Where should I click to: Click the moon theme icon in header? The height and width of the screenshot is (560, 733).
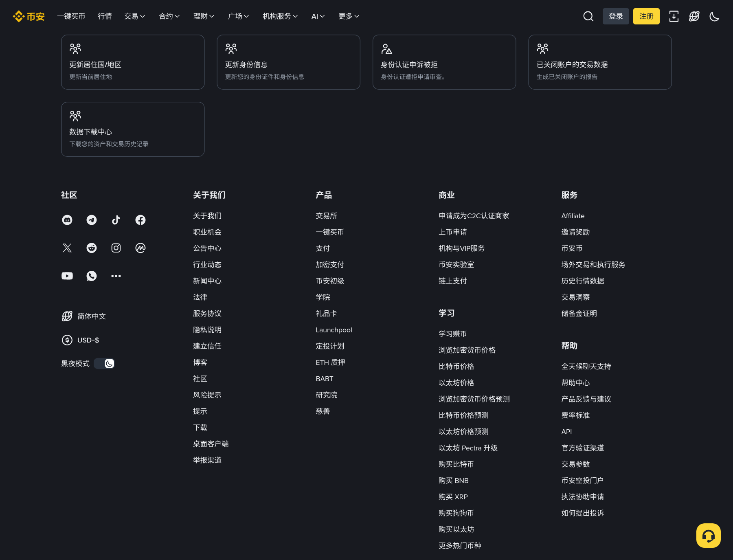714,16
